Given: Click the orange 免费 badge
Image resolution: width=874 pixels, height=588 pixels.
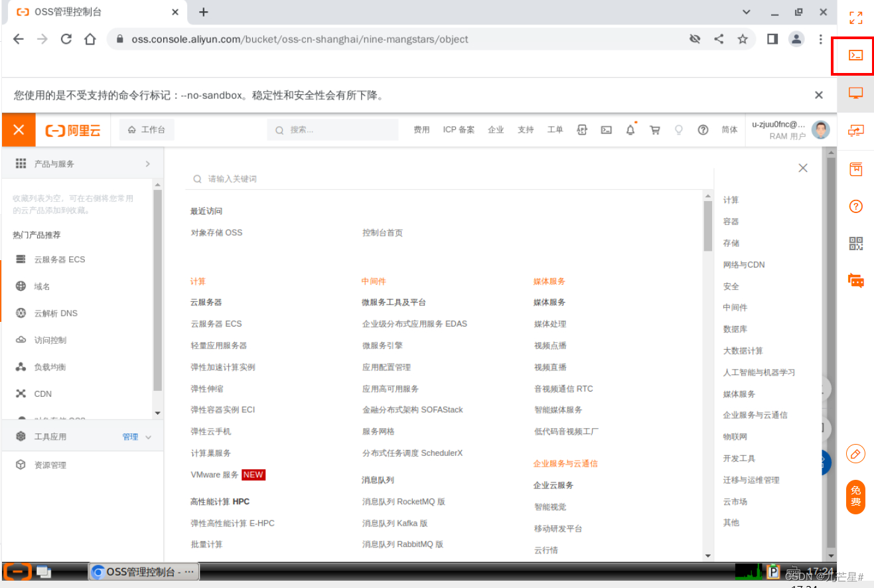Looking at the screenshot, I should coord(856,496).
